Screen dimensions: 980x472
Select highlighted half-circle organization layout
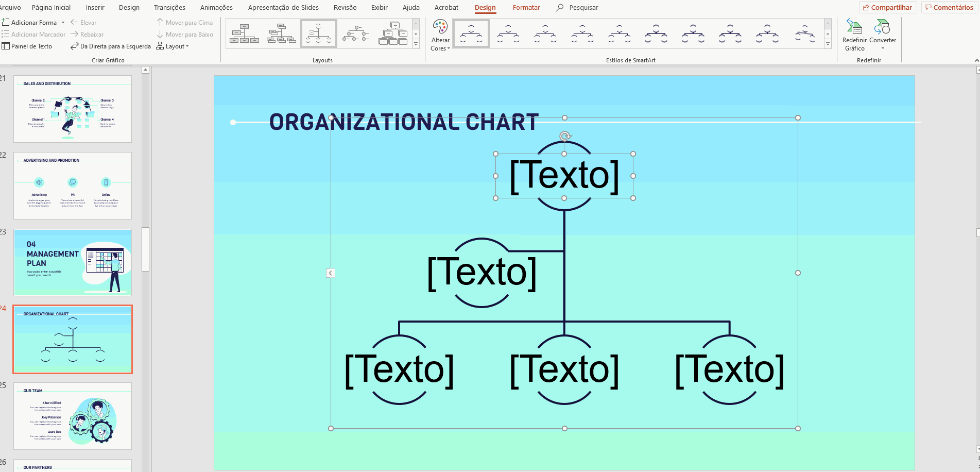point(319,33)
